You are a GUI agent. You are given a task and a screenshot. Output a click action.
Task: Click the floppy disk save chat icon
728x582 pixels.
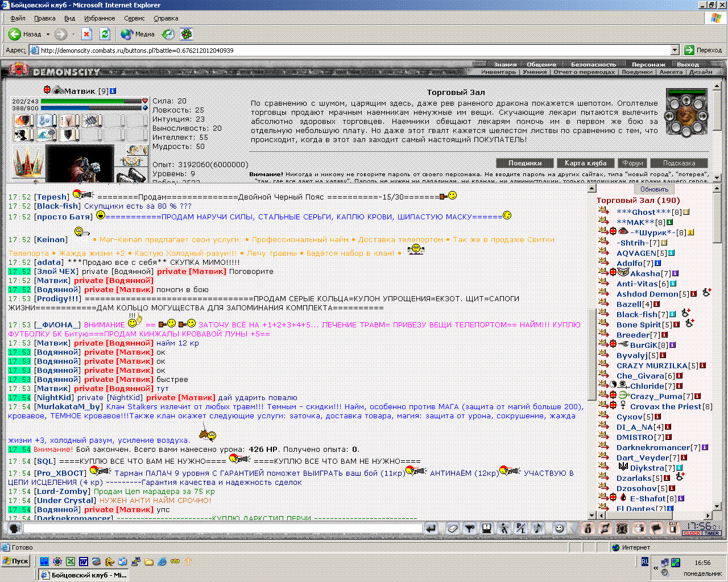(x=487, y=529)
